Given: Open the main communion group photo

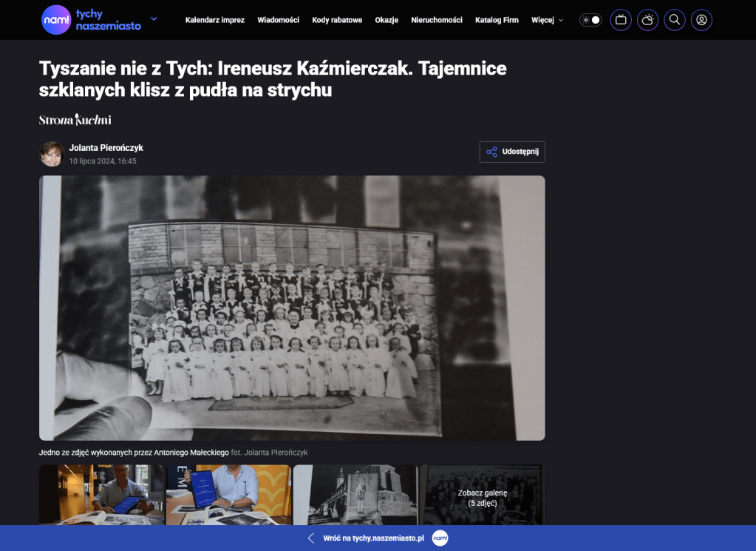Looking at the screenshot, I should coord(292,308).
